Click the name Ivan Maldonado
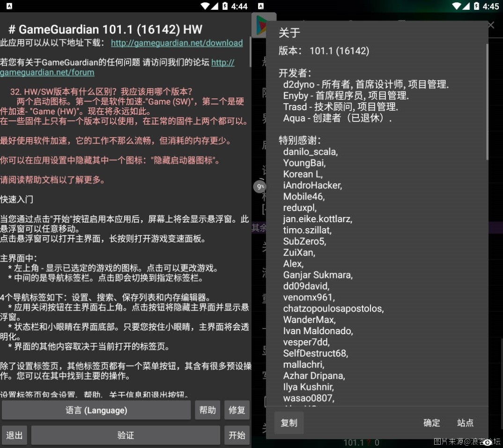Image resolution: width=503 pixels, height=448 pixels. coord(318,331)
